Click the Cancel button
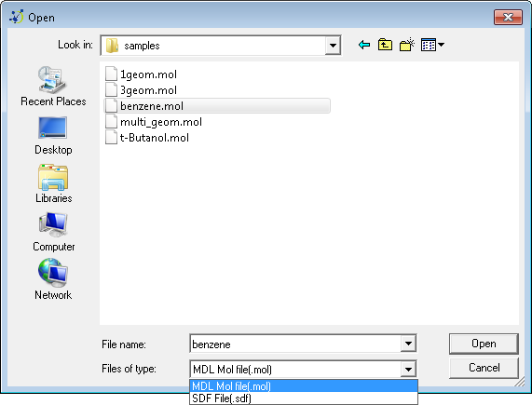The height and width of the screenshot is (405, 532). pyautogui.click(x=484, y=368)
